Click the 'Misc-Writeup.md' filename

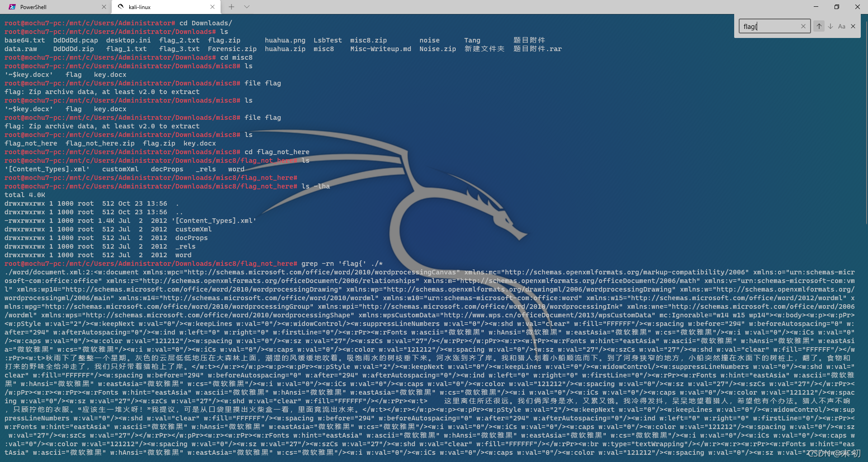[381, 49]
